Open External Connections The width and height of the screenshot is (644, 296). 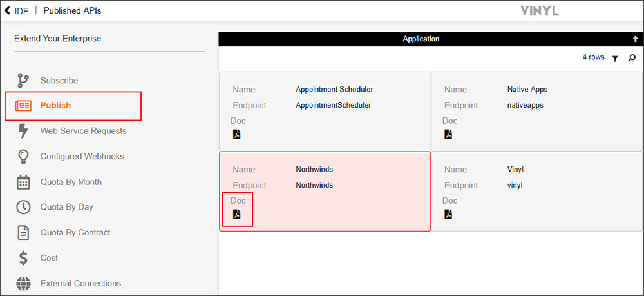[x=80, y=284]
